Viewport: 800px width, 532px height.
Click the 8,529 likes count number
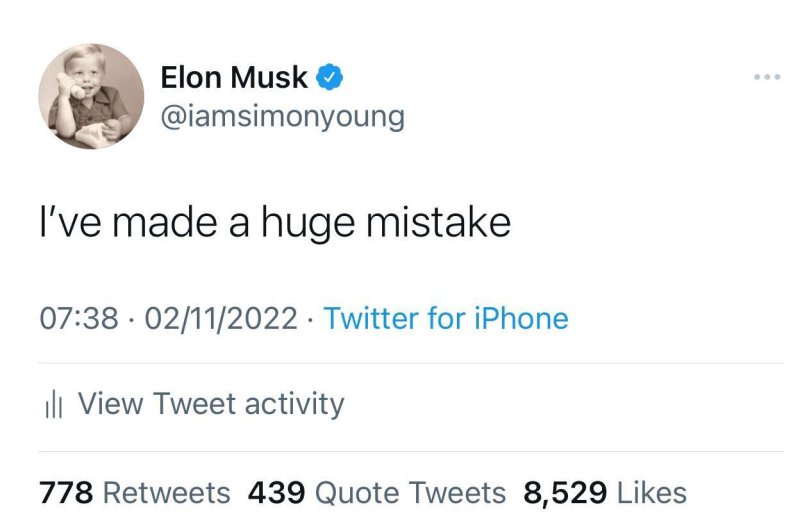coord(565,493)
